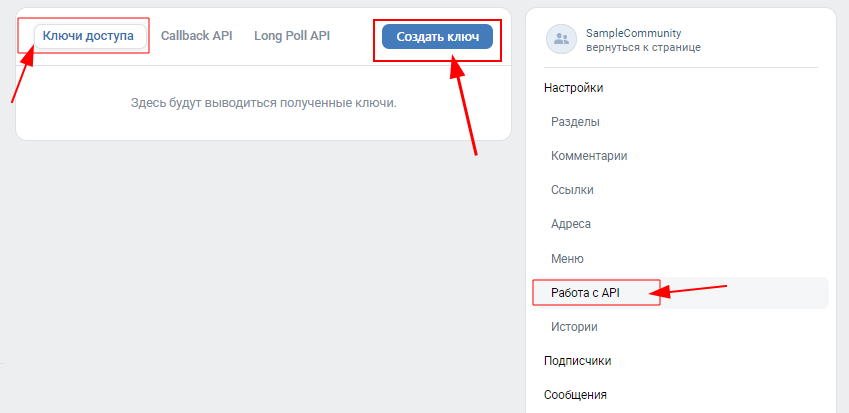Screen dimensions: 849x413
Task: Open the Ключи доступа tab
Action: (88, 36)
